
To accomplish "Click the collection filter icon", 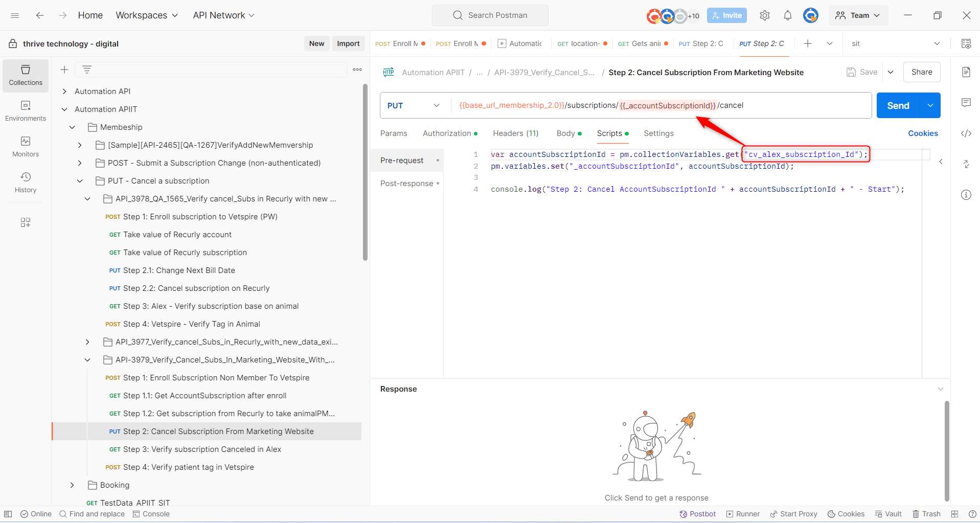I will (87, 70).
